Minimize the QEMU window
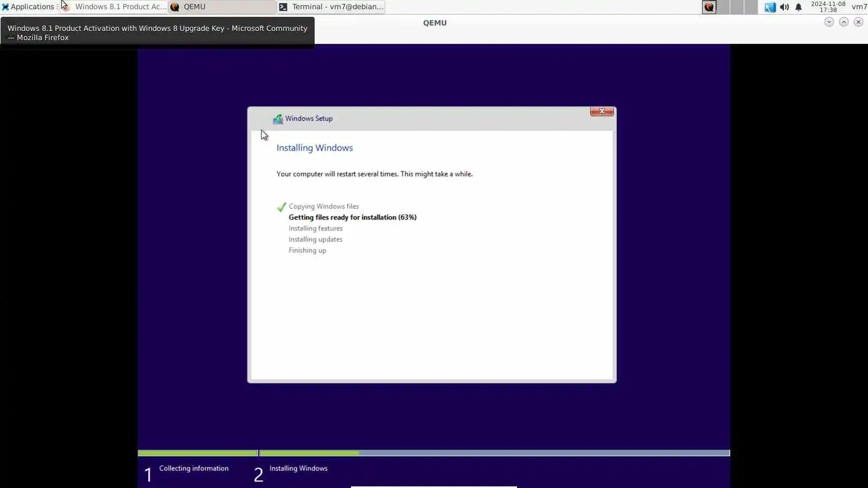 click(829, 22)
